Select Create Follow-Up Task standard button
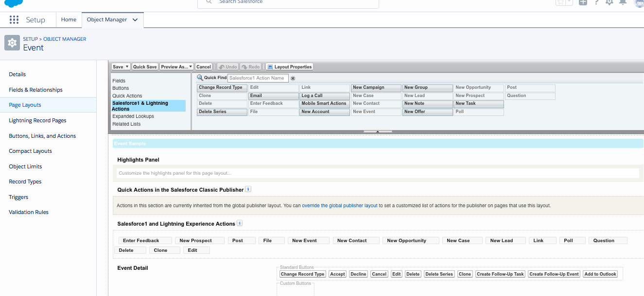 [500, 274]
